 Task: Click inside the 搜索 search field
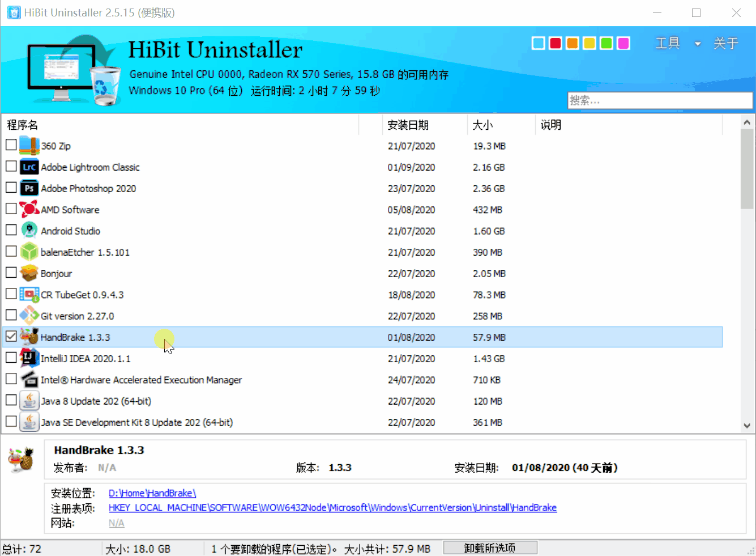[x=659, y=100]
